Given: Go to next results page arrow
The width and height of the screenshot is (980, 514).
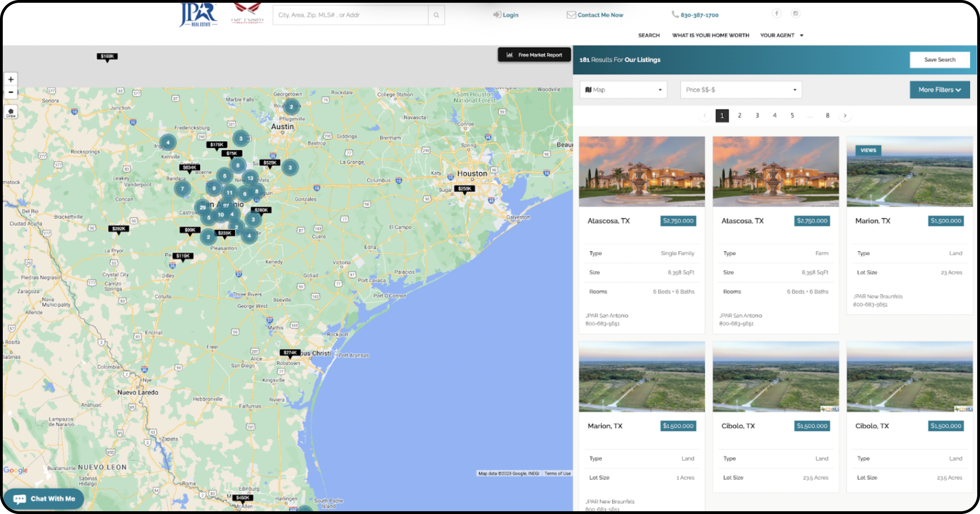Looking at the screenshot, I should [x=845, y=116].
